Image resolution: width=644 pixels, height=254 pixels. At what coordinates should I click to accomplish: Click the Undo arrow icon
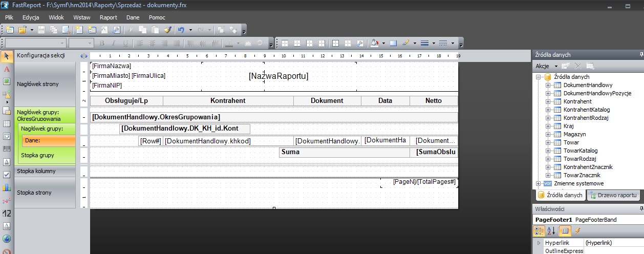coord(181,30)
